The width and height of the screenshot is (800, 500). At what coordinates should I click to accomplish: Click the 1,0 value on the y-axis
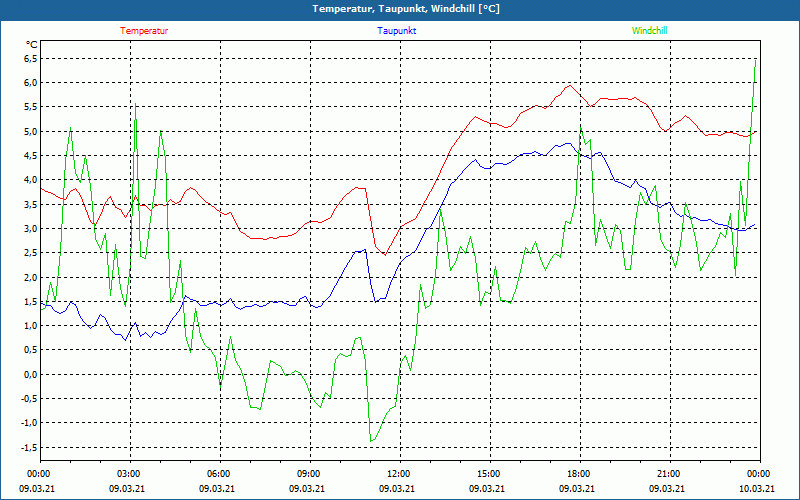[x=31, y=326]
